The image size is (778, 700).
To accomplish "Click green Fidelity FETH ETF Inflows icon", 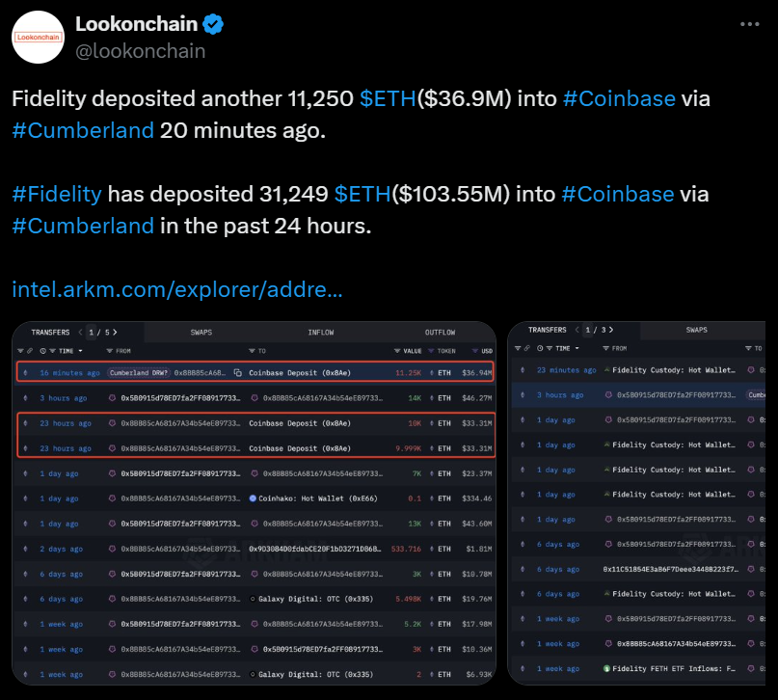I will coord(606,669).
